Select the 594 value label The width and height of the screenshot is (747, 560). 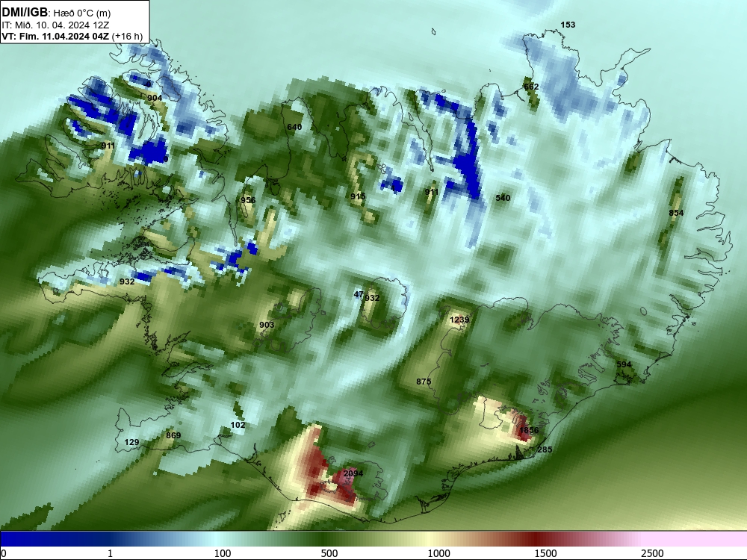coord(624,364)
